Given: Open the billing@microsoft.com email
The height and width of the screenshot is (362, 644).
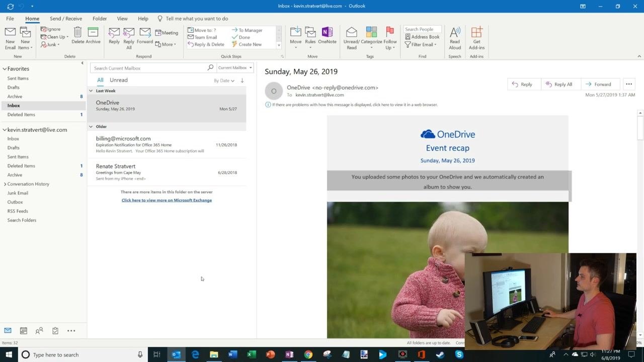Looking at the screenshot, I should 167,144.
